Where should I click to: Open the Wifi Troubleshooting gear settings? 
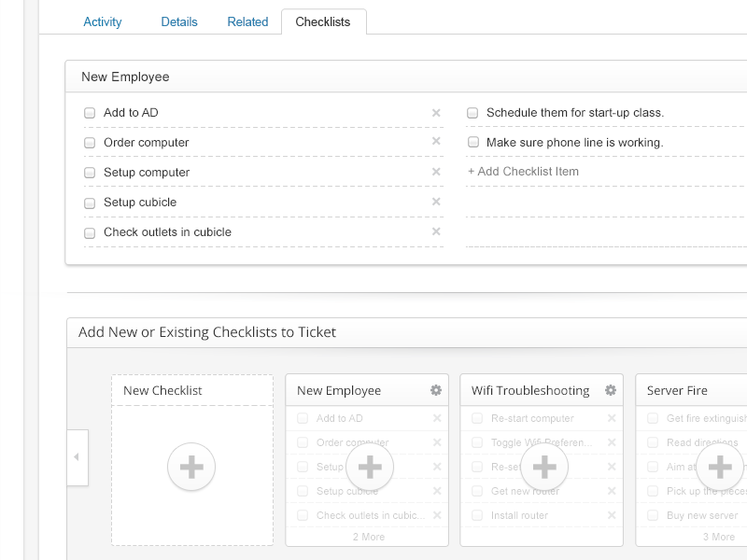coord(611,390)
